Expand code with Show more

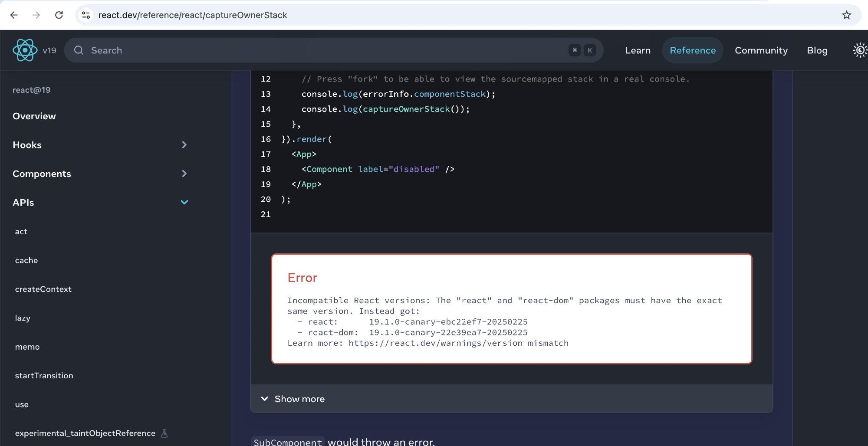point(293,399)
